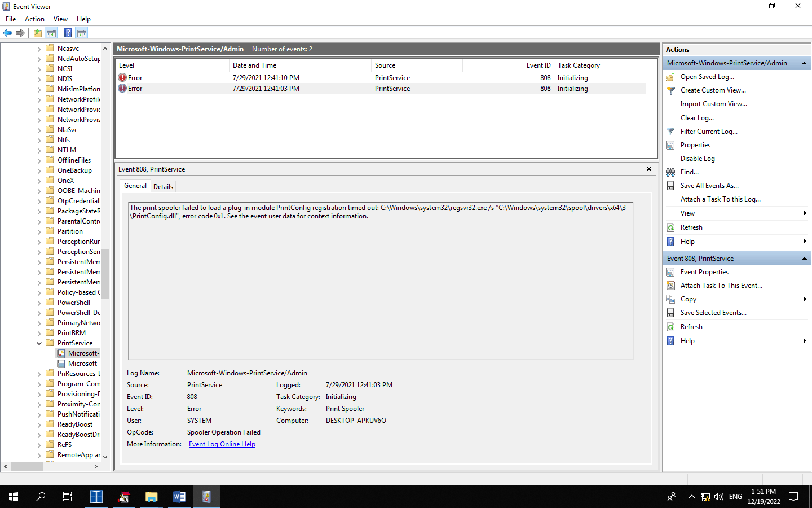The width and height of the screenshot is (812, 508).
Task: Collapse the PrintService tree folder
Action: (x=39, y=343)
